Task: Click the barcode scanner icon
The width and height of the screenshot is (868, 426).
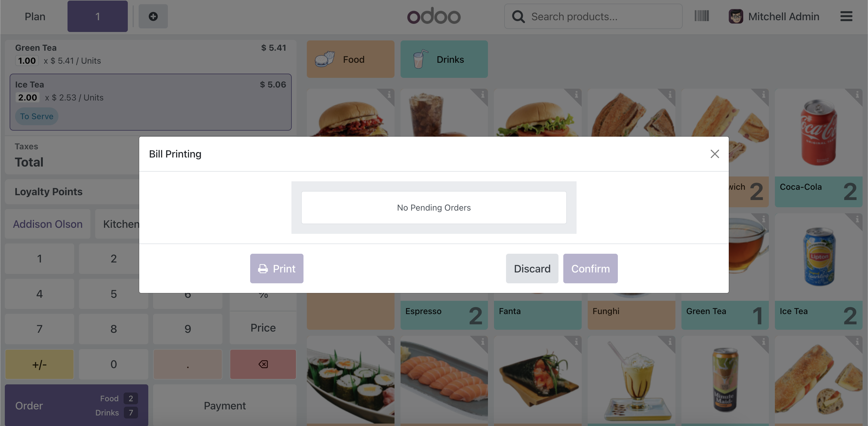Action: click(702, 16)
